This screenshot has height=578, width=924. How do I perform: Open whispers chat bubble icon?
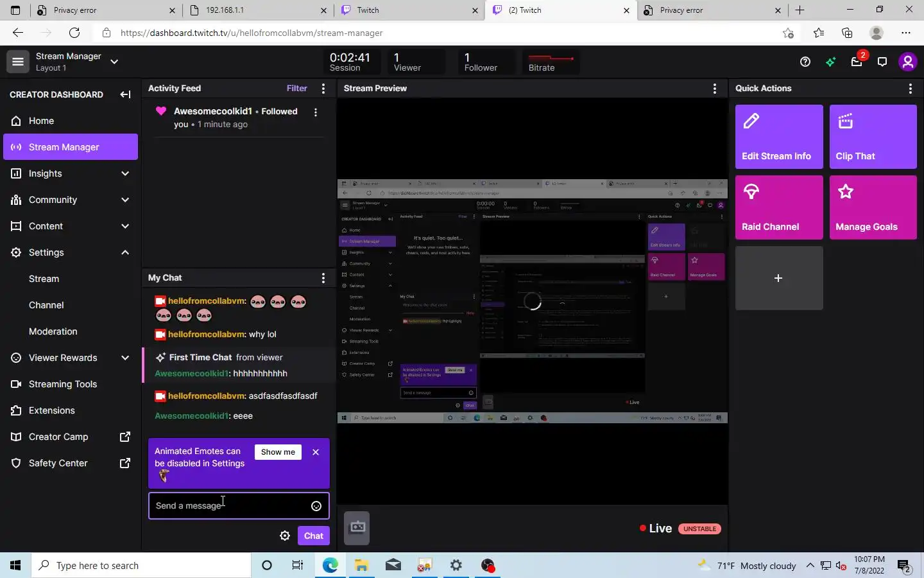882,62
